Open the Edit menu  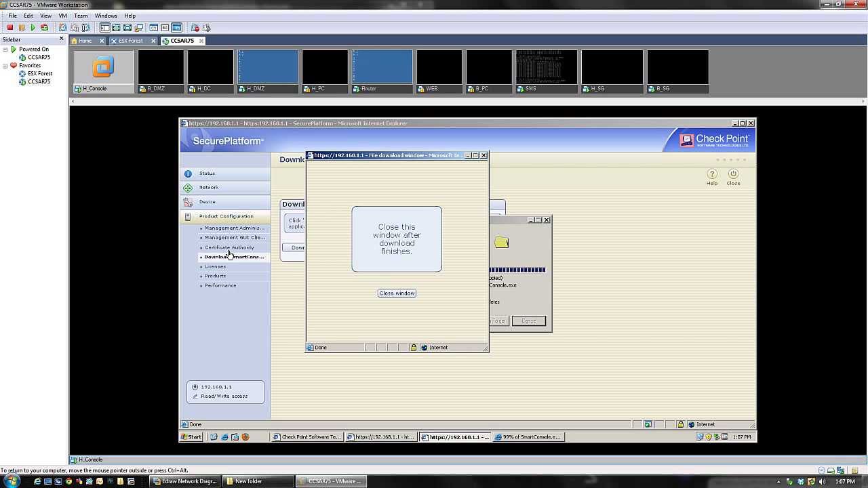(28, 16)
